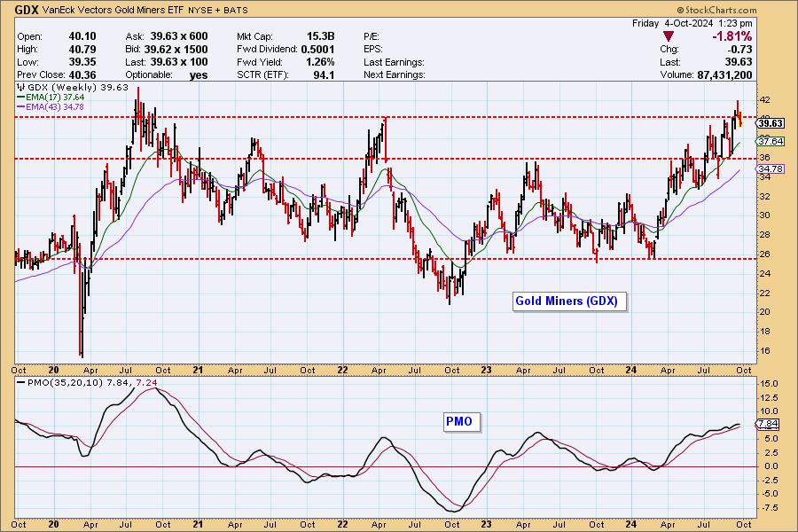Click the 'Friday 4-Oct-2024 1:23 pm' timestamp
The image size is (798, 532).
692,23
